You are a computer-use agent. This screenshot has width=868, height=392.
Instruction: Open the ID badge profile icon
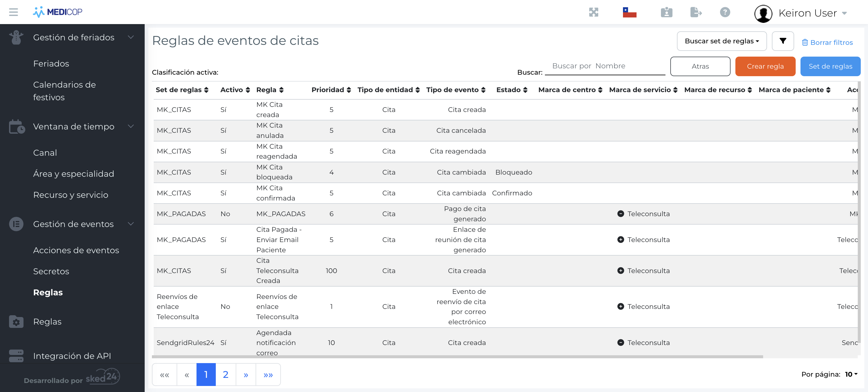[x=666, y=12]
